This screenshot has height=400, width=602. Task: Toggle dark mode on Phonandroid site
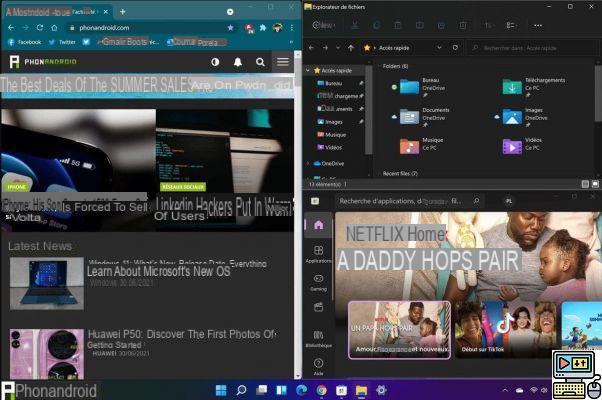pos(215,62)
